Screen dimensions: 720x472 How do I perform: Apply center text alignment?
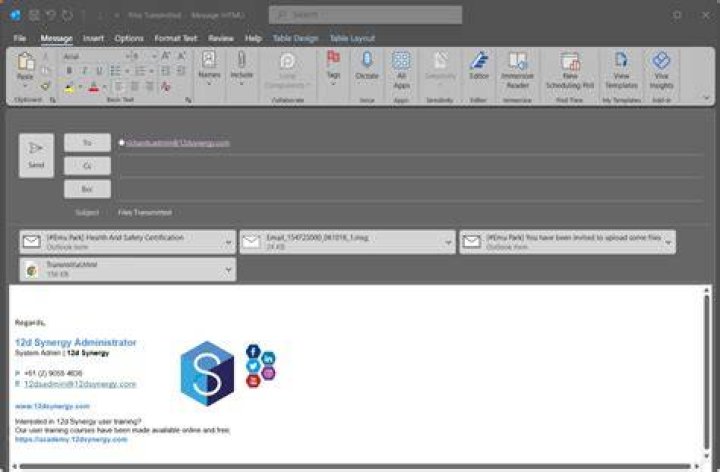pos(135,86)
